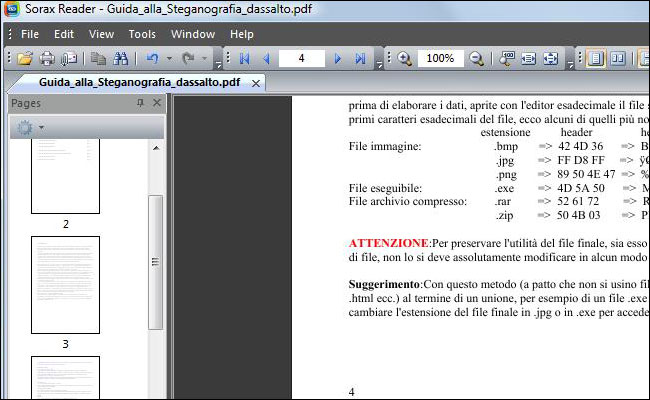Screen dimensions: 650x400
Task: Click the fit width icon
Action: (529, 59)
